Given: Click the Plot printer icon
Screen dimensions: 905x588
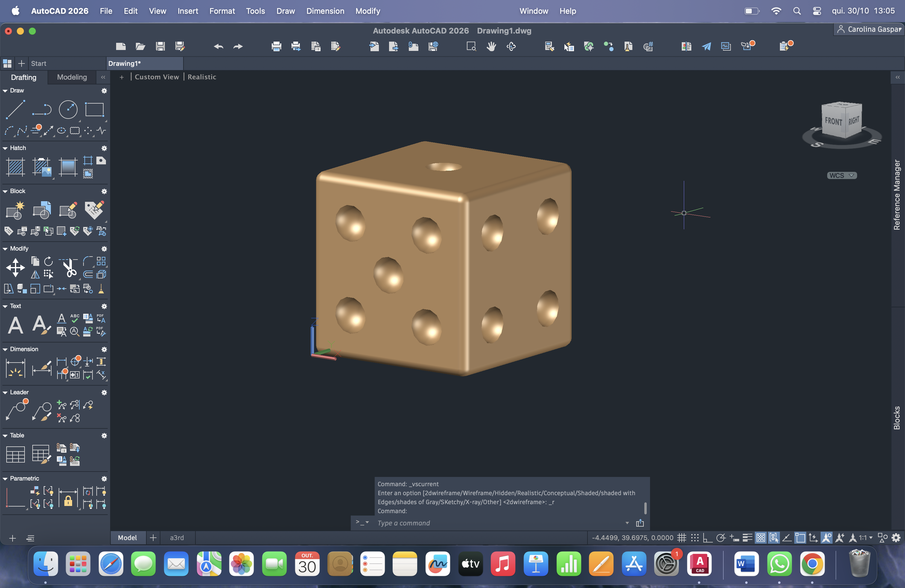Looking at the screenshot, I should coord(277,46).
